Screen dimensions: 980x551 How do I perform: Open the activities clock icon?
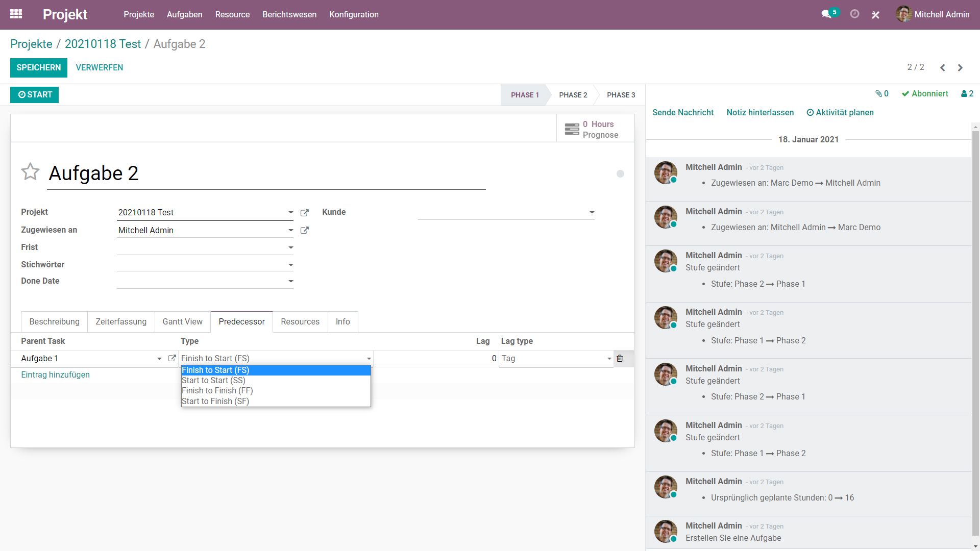(x=854, y=14)
